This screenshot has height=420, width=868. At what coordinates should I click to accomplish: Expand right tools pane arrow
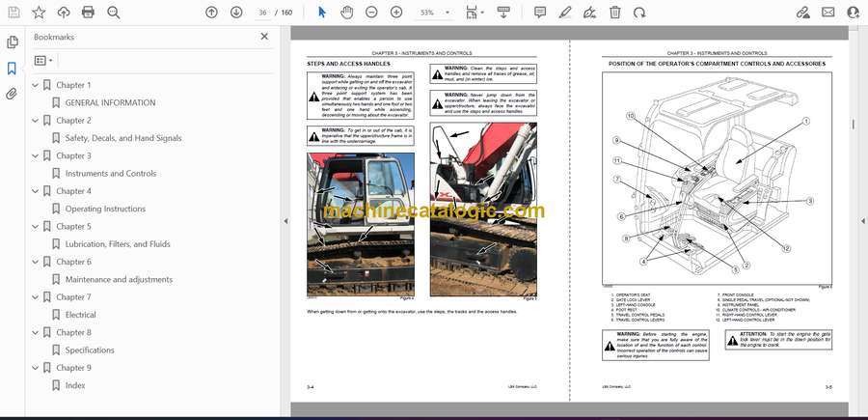[x=862, y=221]
